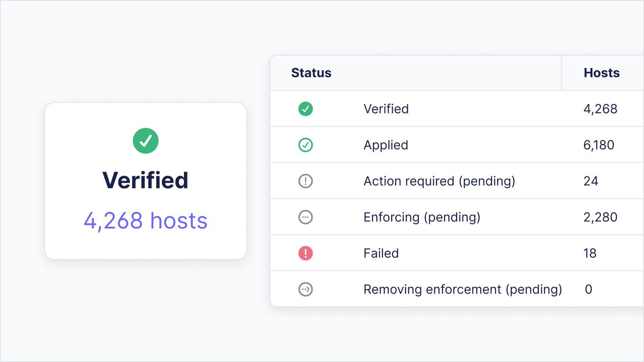Click the Verified heading on the card

pos(145,180)
